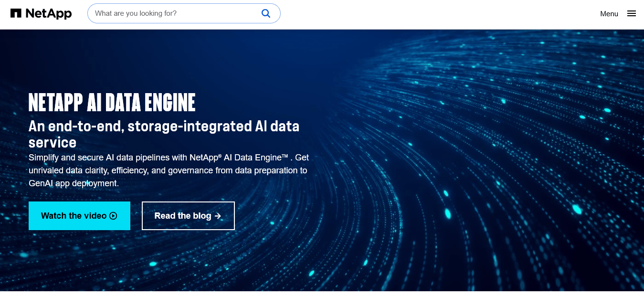Click the arrow icon on Read the blog

(218, 216)
